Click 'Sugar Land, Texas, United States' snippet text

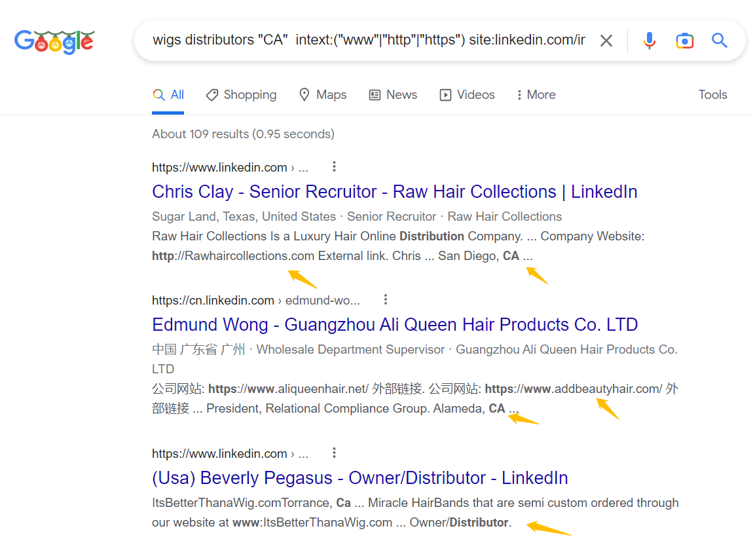(244, 217)
